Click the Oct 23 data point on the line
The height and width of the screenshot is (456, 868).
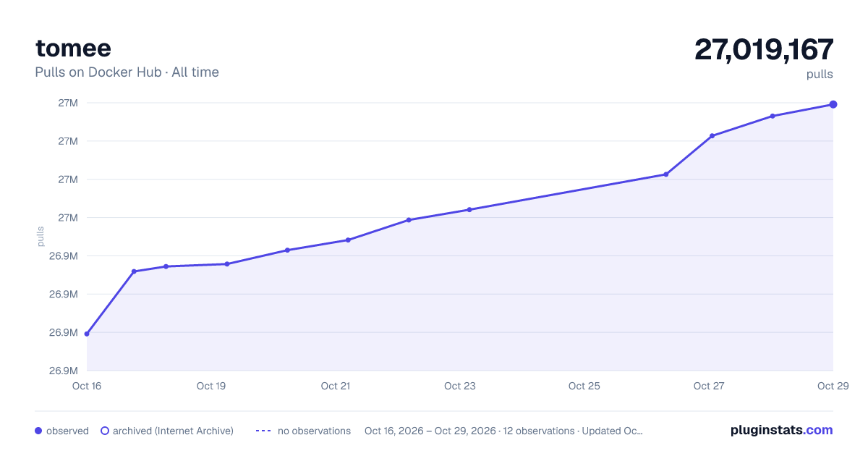pyautogui.click(x=469, y=210)
